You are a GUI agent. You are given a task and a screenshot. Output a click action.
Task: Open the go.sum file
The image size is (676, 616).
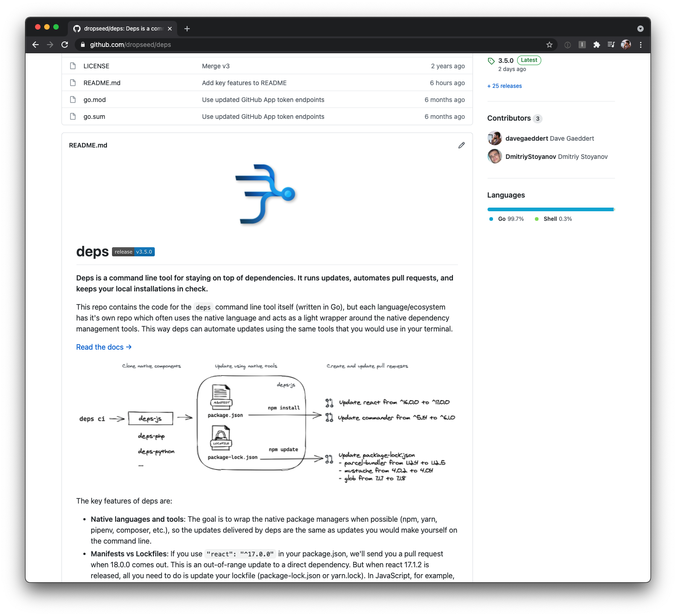(94, 117)
